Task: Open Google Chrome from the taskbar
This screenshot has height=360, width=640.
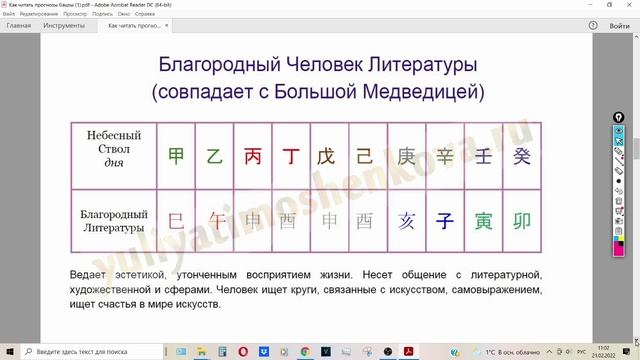Action: pyautogui.click(x=305, y=351)
